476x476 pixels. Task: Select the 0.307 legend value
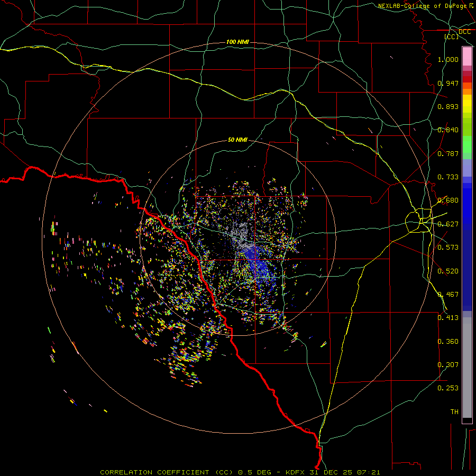[x=448, y=365]
